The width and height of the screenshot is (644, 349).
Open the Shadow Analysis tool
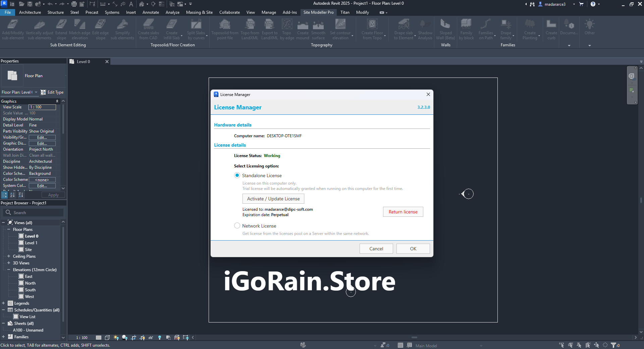pyautogui.click(x=425, y=26)
